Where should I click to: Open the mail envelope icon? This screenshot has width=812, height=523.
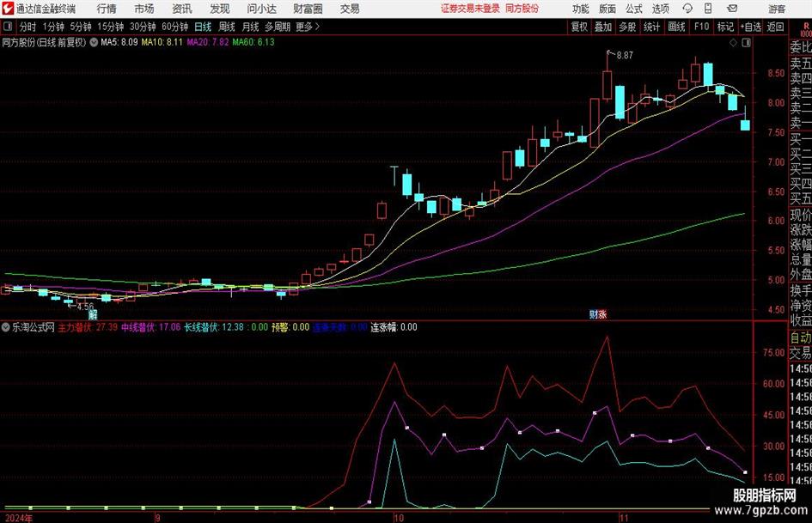coord(732,9)
